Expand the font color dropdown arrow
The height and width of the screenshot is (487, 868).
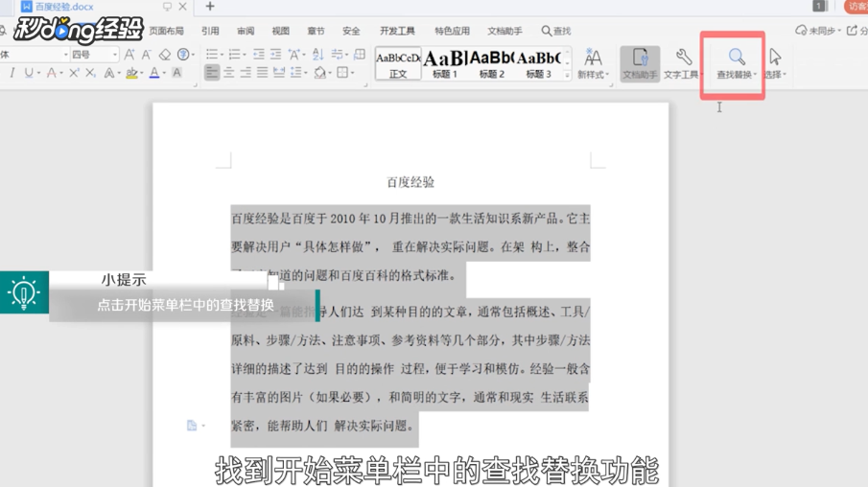coord(164,73)
